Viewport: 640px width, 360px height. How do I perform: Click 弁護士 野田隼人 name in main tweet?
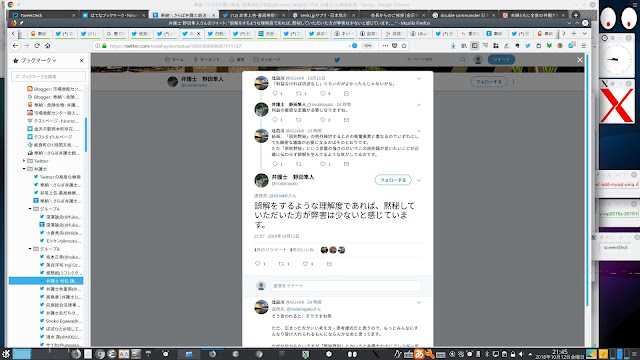(x=293, y=177)
